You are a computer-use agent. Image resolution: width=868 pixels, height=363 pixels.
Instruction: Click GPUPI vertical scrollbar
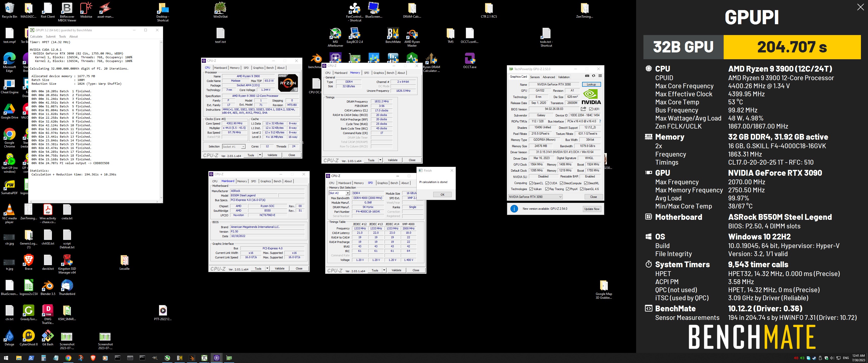(x=161, y=119)
